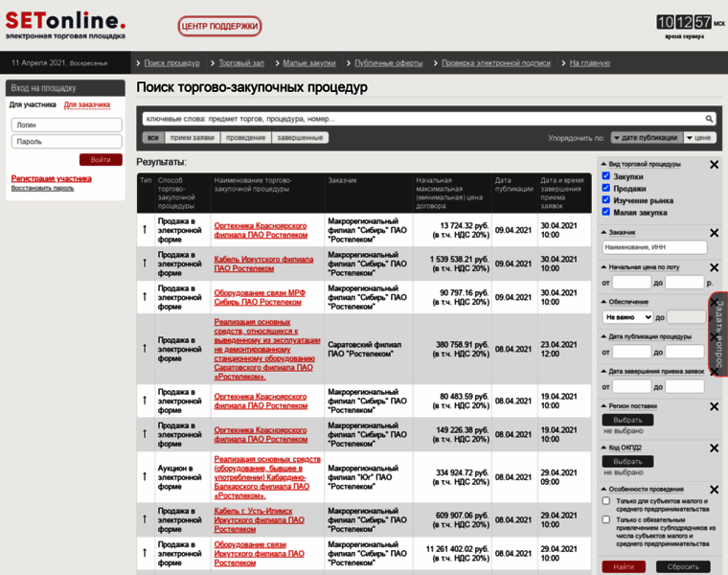Open 'Малые закупки' in the top menu

click(x=309, y=63)
